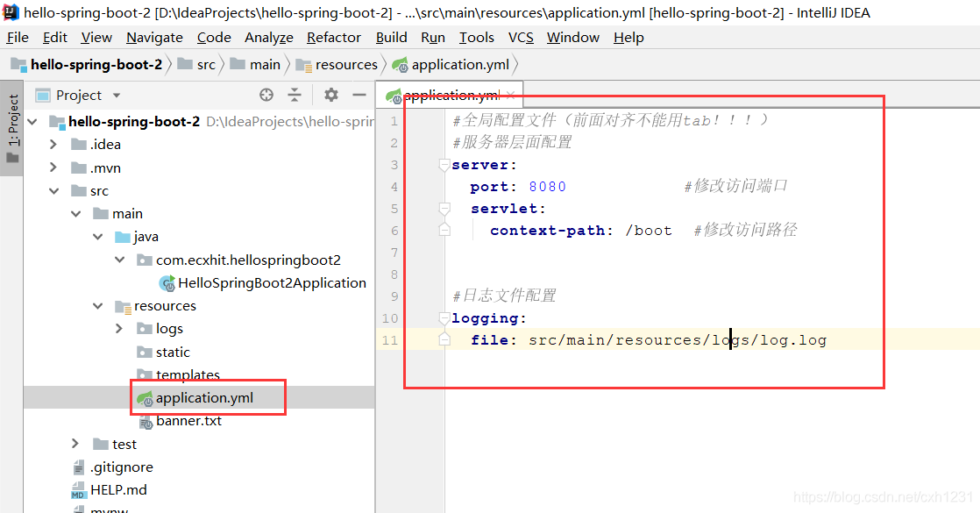
Task: Select banner.txt file
Action: tap(188, 420)
